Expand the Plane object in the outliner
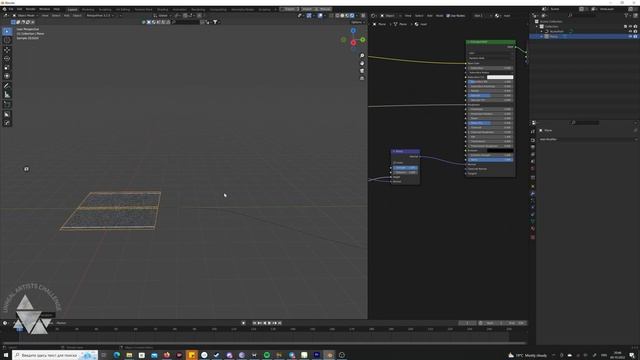Screen dimensions: 640x360 (x=542, y=36)
